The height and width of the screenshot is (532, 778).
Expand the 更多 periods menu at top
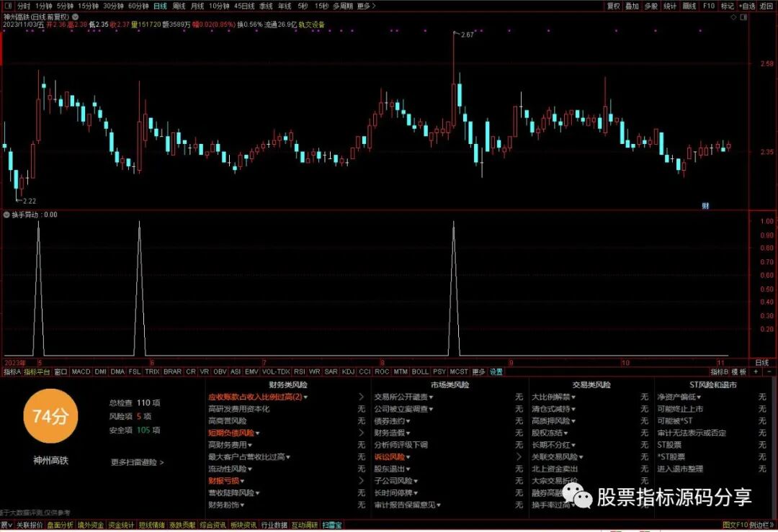[x=366, y=6]
